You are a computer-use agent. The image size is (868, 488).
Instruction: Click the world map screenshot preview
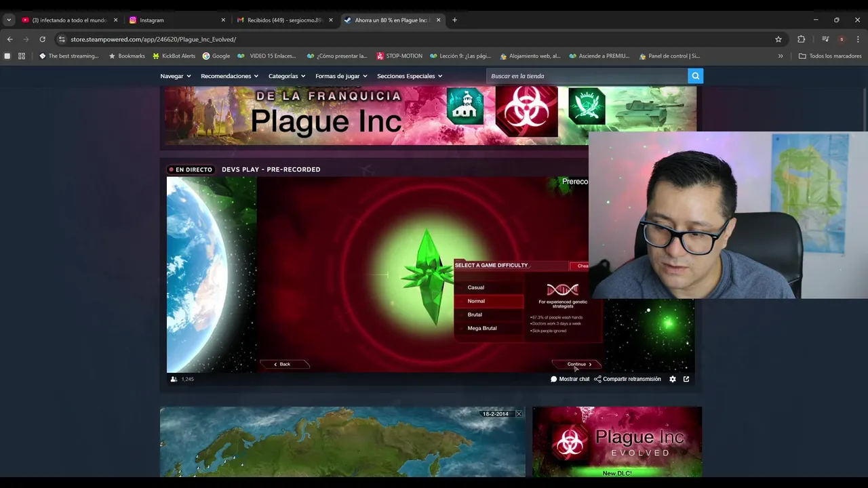point(342,442)
